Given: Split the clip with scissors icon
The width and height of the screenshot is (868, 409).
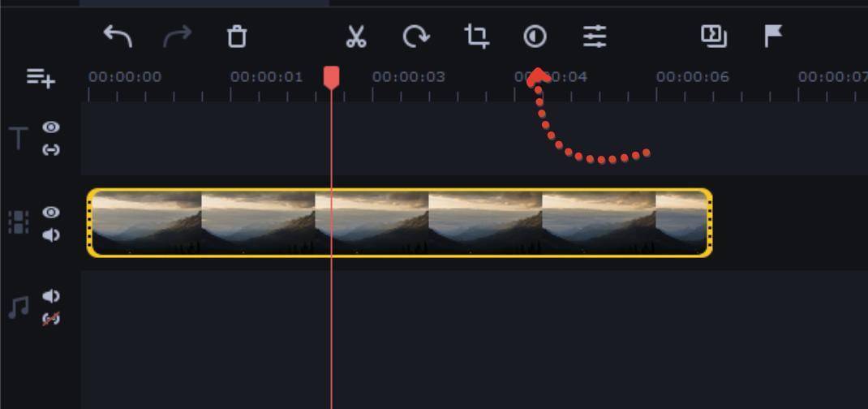Looking at the screenshot, I should [x=355, y=37].
